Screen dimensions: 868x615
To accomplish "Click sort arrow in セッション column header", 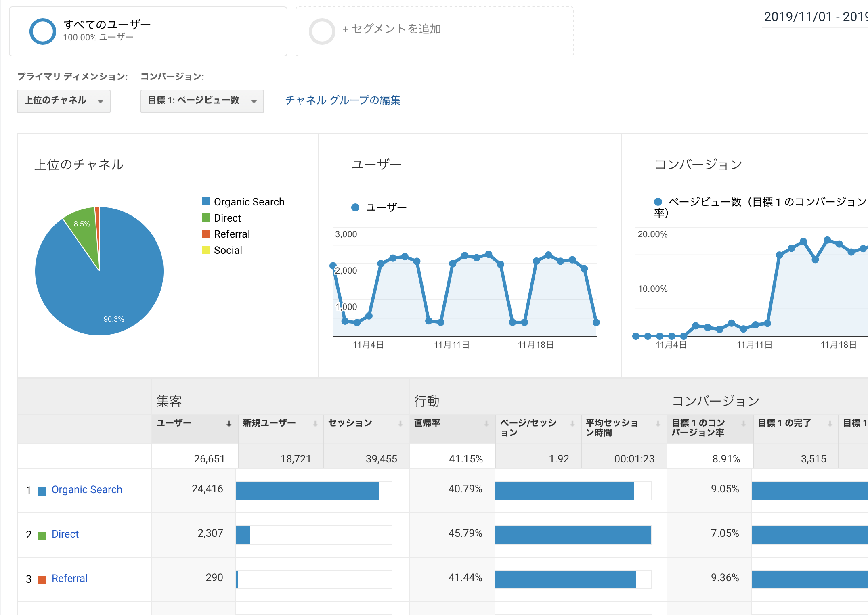I will [x=400, y=423].
